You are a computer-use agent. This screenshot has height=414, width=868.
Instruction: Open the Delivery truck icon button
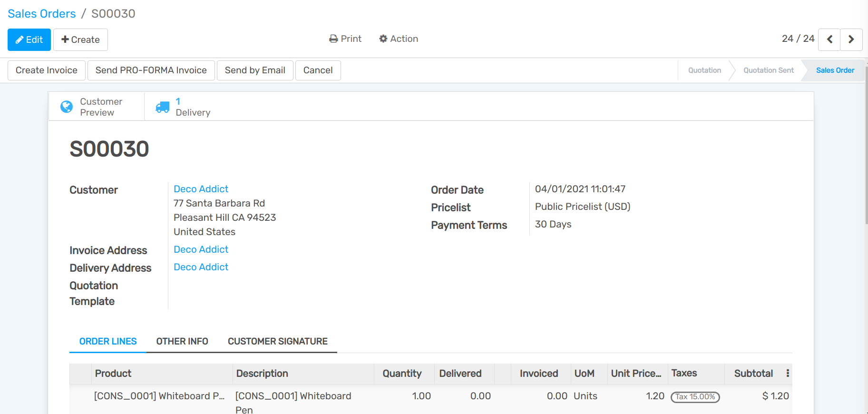click(163, 107)
